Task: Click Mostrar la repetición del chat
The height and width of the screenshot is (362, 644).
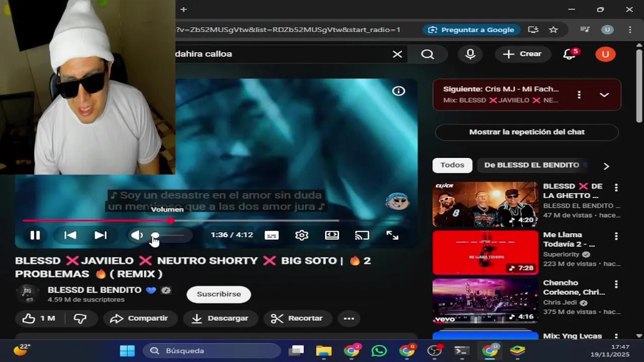Action: click(x=527, y=132)
